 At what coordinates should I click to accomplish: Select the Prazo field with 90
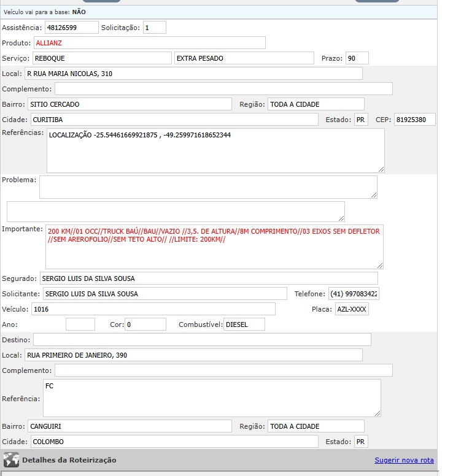point(357,58)
